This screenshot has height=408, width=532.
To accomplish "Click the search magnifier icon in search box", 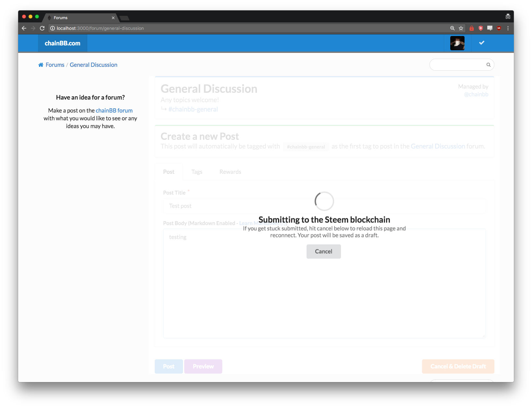I will coord(489,65).
